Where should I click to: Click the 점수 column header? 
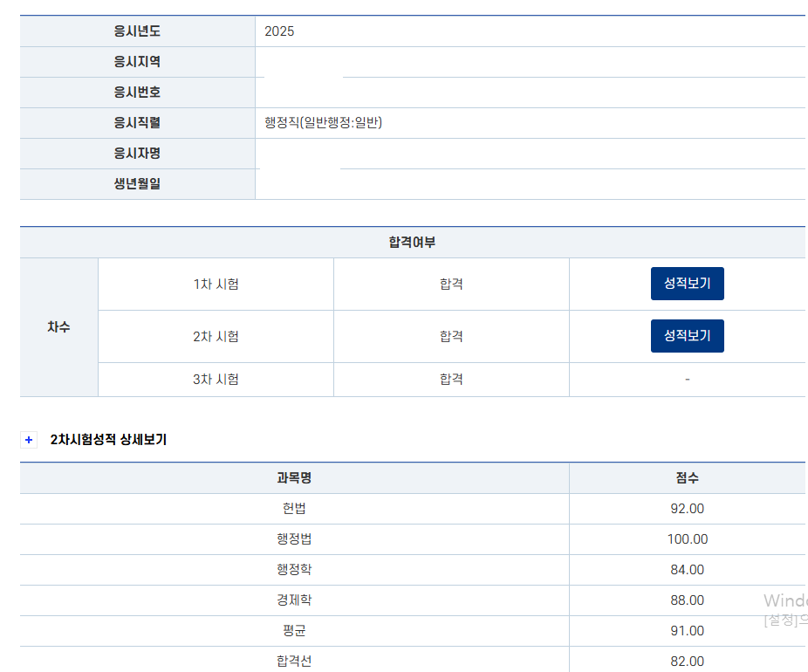[x=688, y=477]
